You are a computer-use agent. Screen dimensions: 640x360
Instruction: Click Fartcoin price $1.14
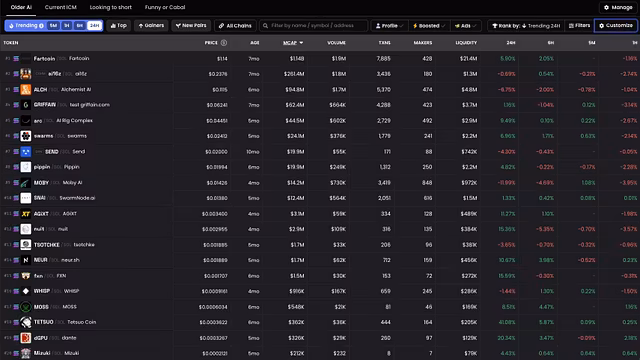pos(222,59)
